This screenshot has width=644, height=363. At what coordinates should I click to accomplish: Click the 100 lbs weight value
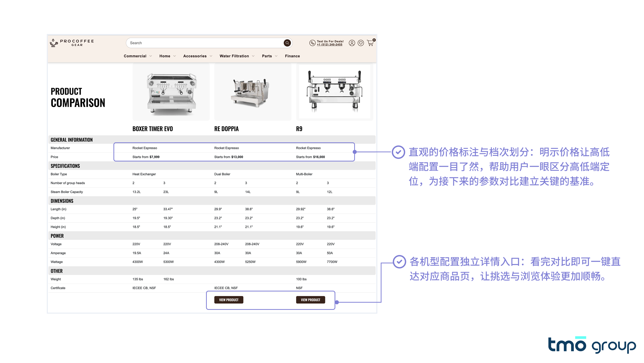pyautogui.click(x=301, y=279)
